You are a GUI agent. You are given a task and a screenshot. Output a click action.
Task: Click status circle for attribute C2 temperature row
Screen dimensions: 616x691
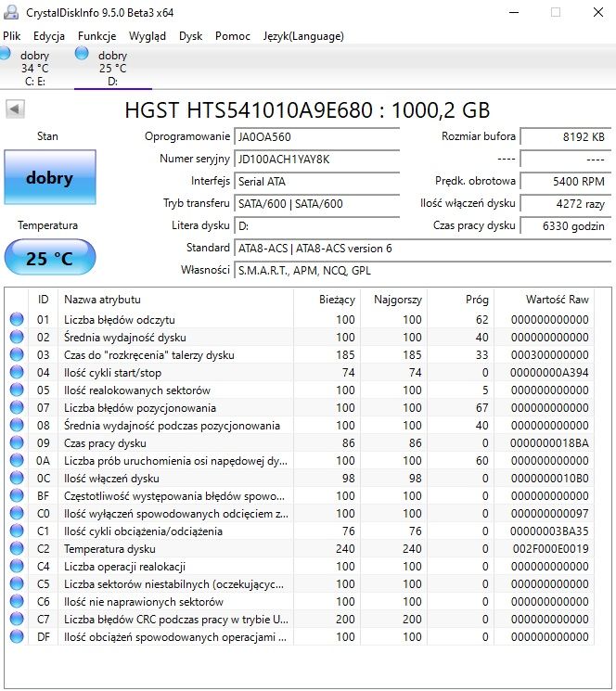point(17,548)
